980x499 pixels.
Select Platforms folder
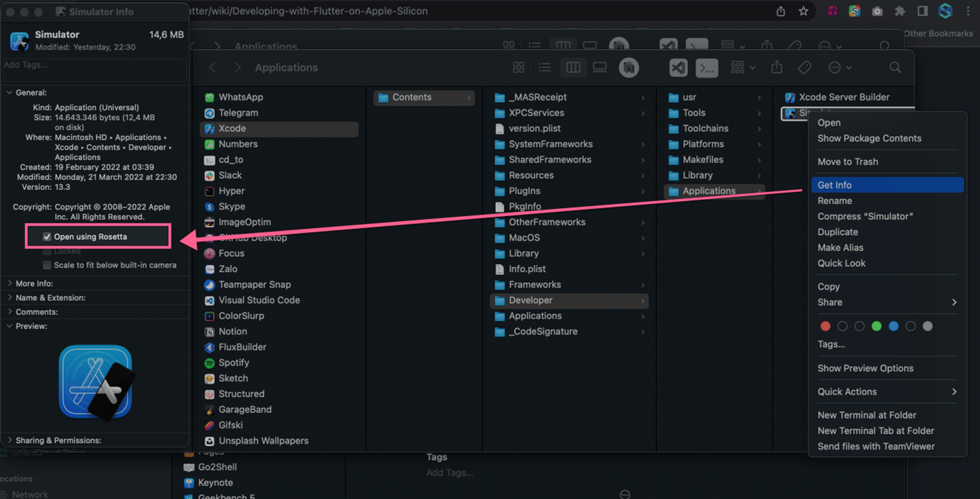pyautogui.click(x=703, y=144)
